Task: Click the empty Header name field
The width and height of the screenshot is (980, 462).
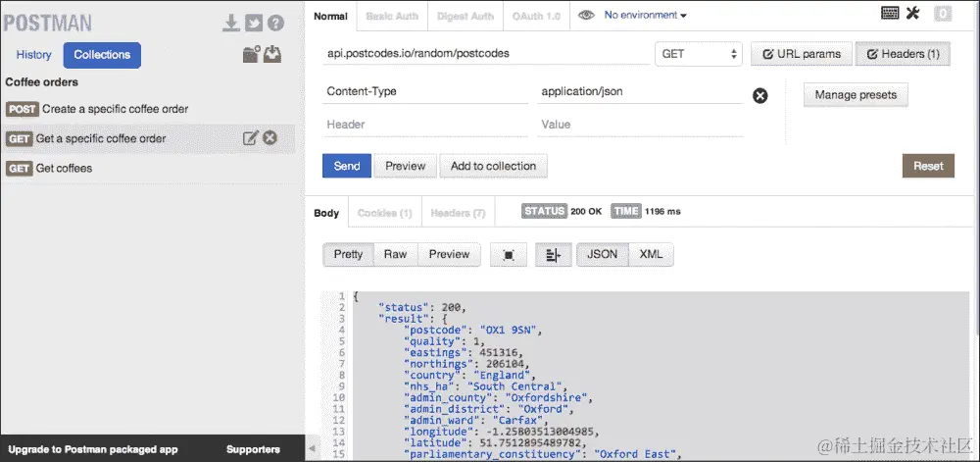Action: click(x=425, y=125)
